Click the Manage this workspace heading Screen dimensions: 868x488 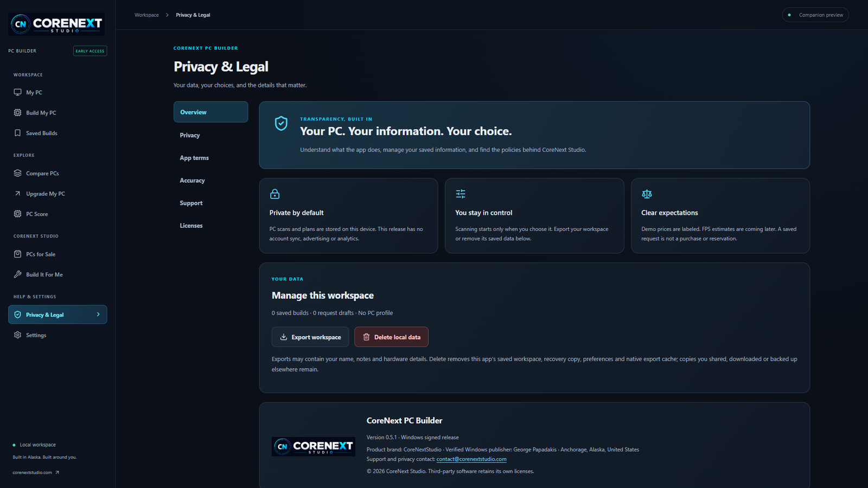point(323,296)
